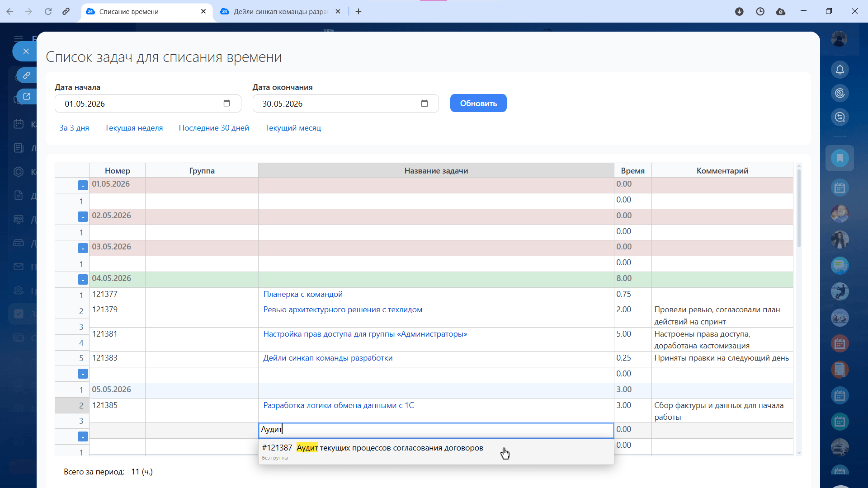Click the Обновить button
The height and width of the screenshot is (488, 868).
[478, 103]
